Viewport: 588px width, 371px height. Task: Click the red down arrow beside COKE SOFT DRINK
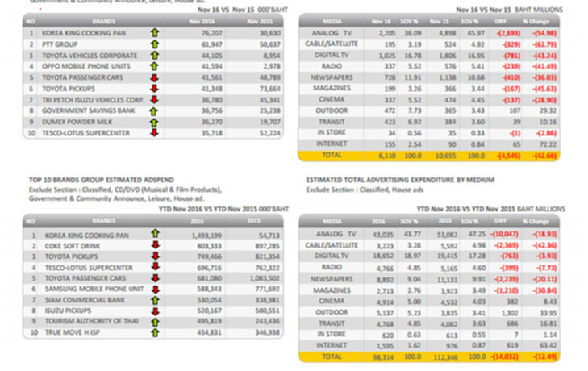155,245
